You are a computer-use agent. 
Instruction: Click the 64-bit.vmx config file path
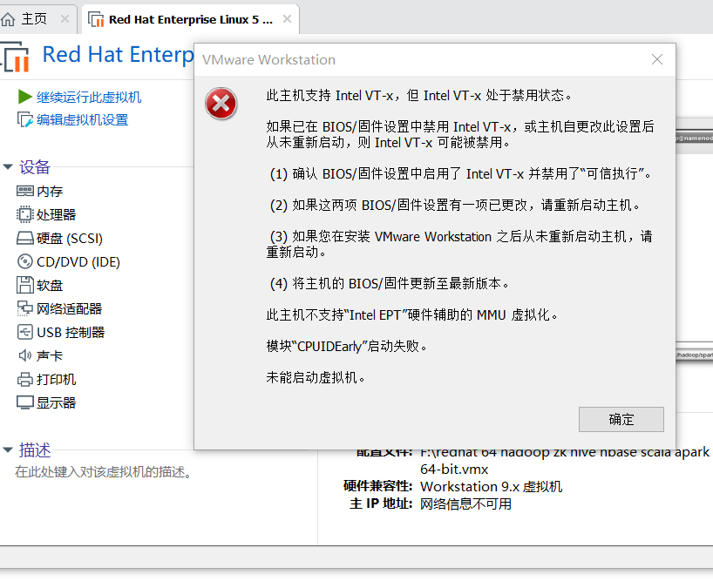pyautogui.click(x=454, y=469)
